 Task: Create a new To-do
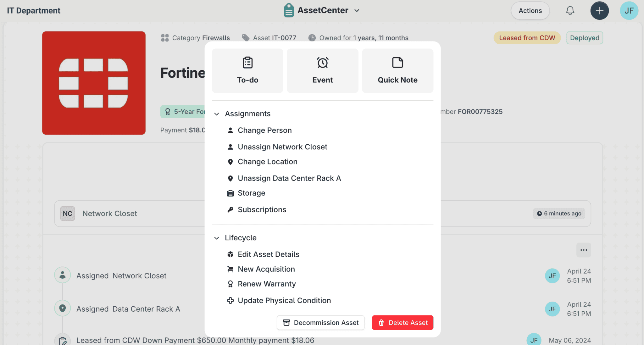[247, 71]
